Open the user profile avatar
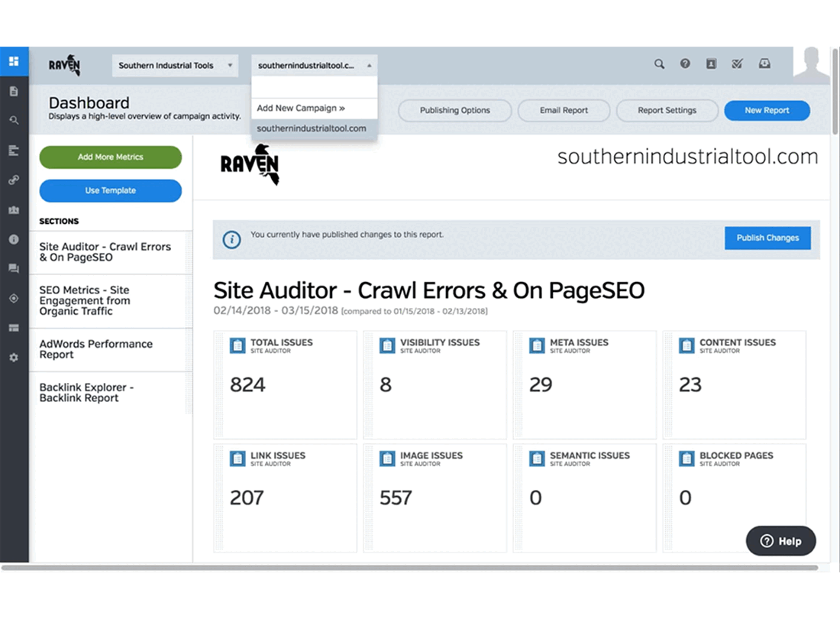The height and width of the screenshot is (619, 840). click(812, 64)
